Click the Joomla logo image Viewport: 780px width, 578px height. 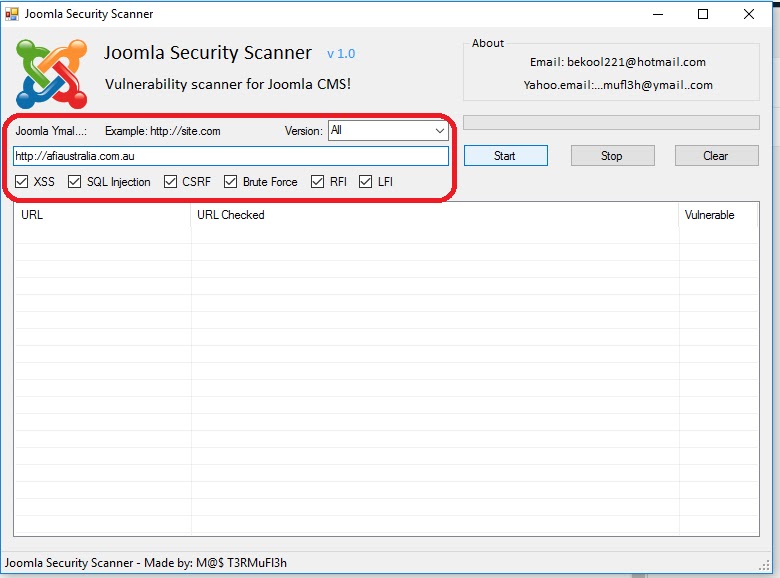[x=52, y=74]
